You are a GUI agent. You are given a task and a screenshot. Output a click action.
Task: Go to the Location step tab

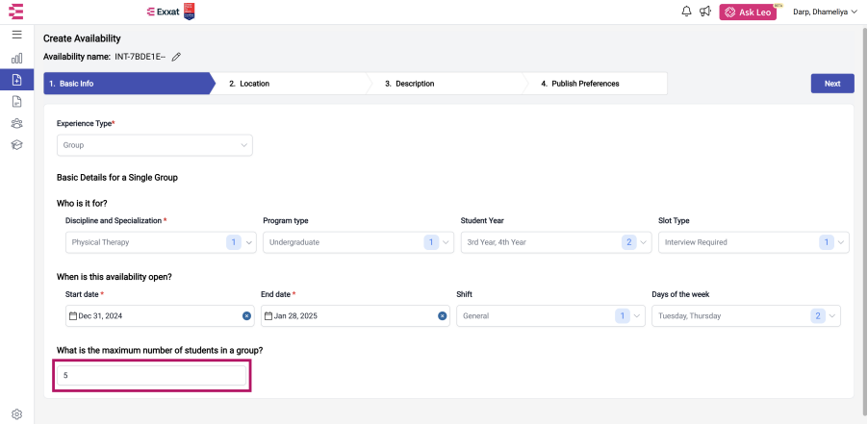coord(288,84)
